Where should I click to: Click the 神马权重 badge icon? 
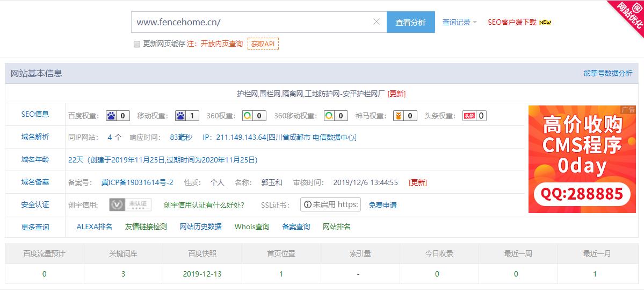tap(405, 116)
